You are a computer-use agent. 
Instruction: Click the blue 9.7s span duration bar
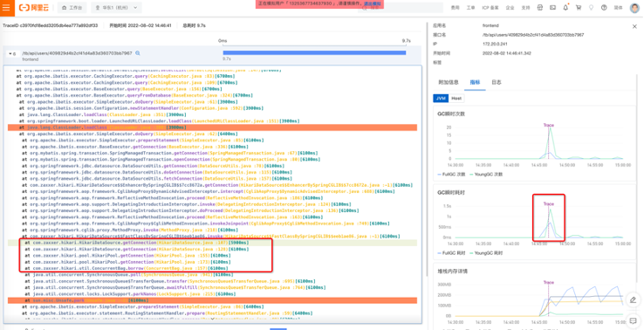(x=314, y=52)
